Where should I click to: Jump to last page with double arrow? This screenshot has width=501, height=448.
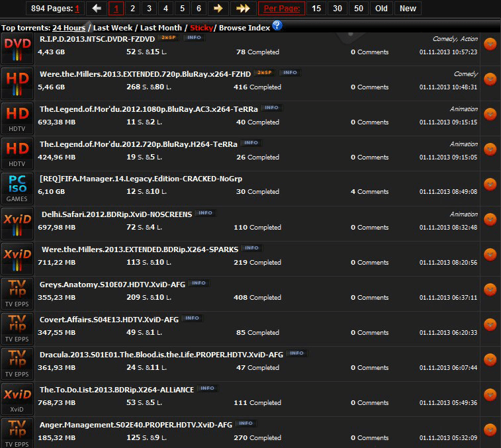pyautogui.click(x=243, y=9)
